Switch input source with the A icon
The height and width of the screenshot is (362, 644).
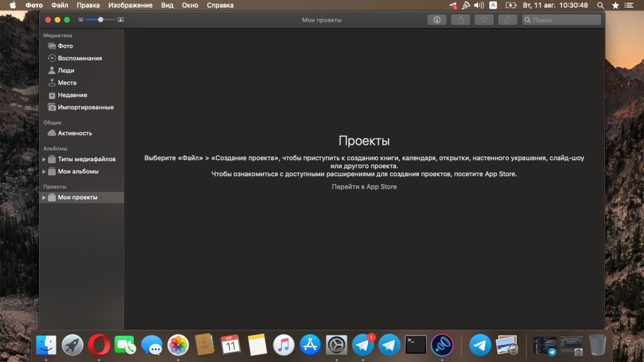pyautogui.click(x=493, y=5)
